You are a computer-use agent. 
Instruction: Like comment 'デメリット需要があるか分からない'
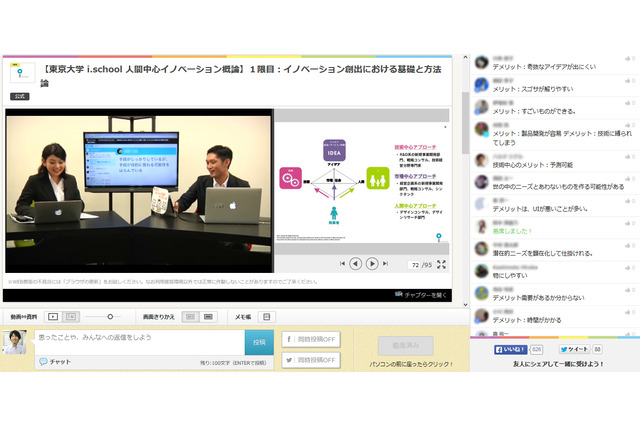point(630,290)
